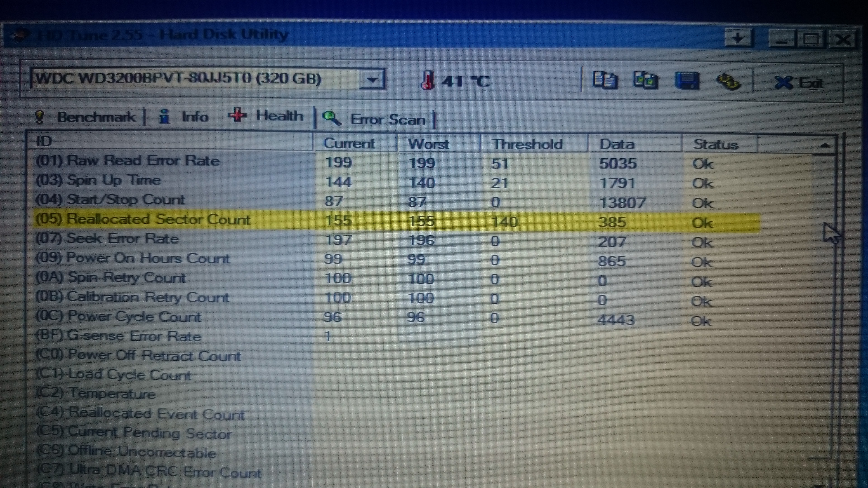Sort by the Threshold column header
Viewport: 868px width, 488px height.
(x=534, y=144)
